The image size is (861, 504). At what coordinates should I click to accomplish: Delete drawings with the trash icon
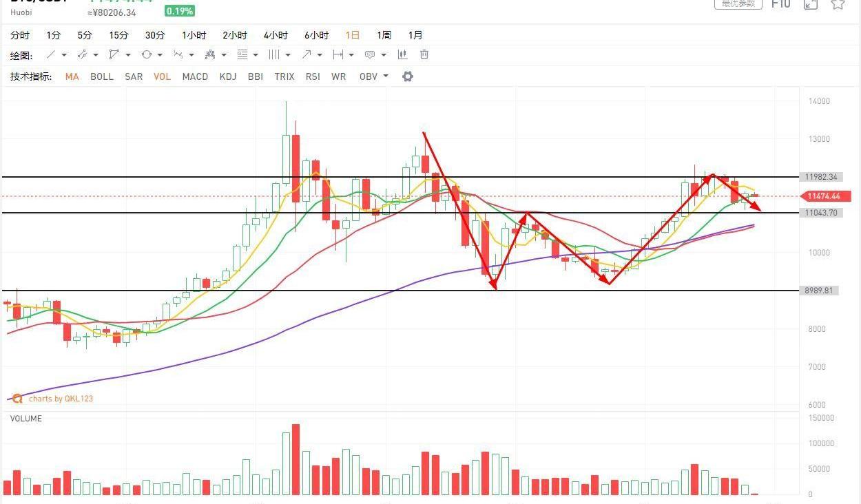pos(424,54)
